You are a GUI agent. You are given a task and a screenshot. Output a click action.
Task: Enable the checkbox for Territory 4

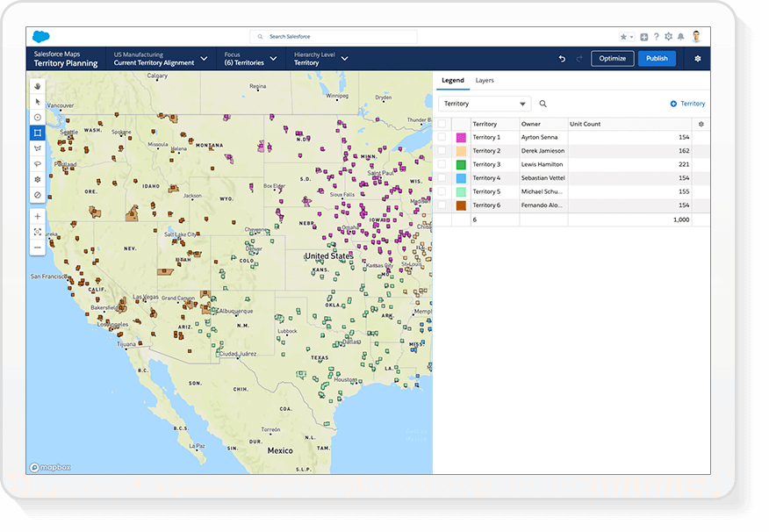440,177
